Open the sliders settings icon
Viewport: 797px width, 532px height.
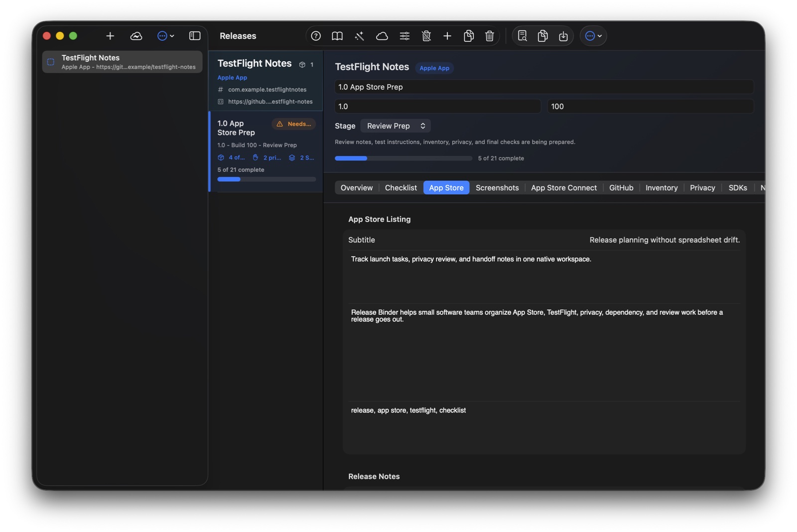[404, 36]
